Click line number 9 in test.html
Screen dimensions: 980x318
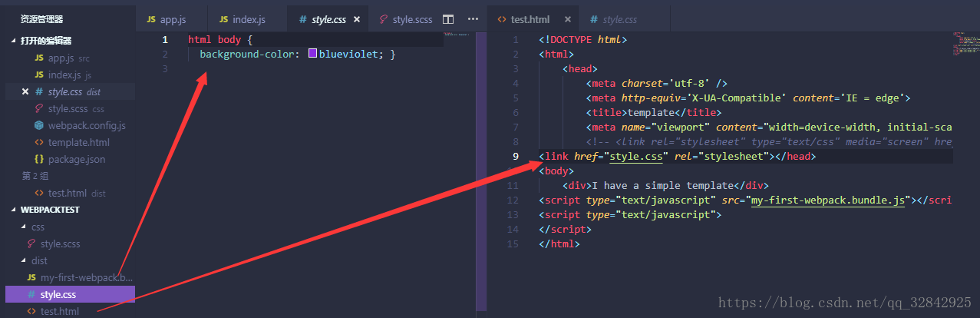[516, 157]
